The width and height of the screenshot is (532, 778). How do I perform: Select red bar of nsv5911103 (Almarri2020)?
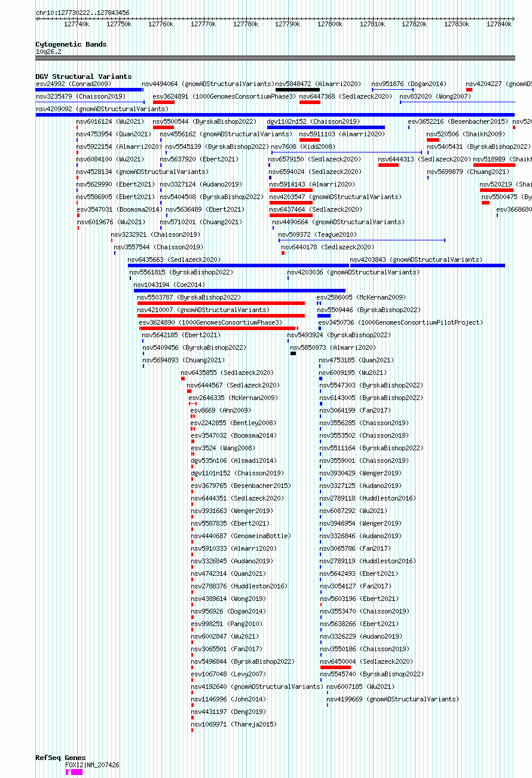(310, 140)
